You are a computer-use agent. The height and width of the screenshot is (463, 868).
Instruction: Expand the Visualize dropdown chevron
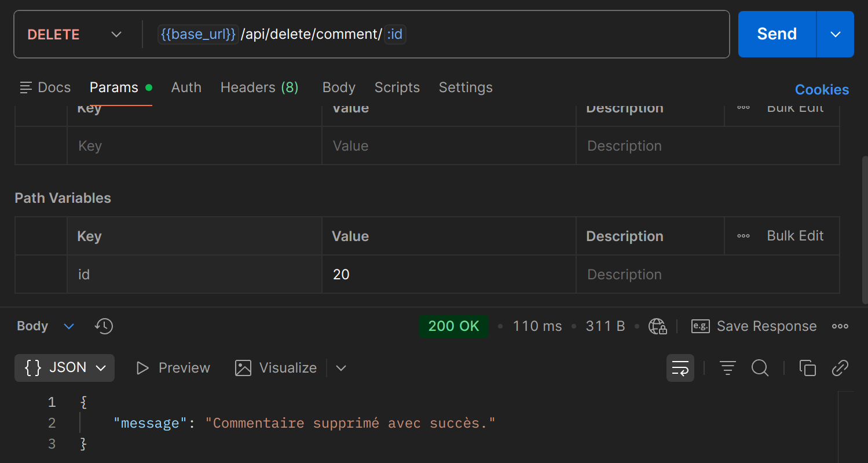click(x=341, y=368)
